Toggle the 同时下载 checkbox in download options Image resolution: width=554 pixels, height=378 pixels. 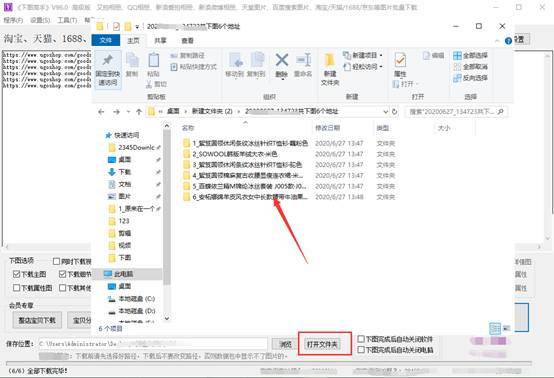point(56,261)
